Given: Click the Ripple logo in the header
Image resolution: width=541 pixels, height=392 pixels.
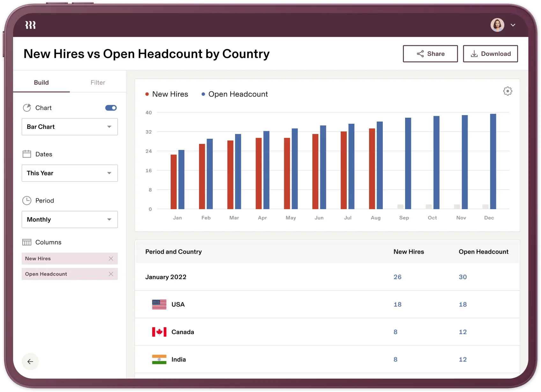Looking at the screenshot, I should (30, 25).
